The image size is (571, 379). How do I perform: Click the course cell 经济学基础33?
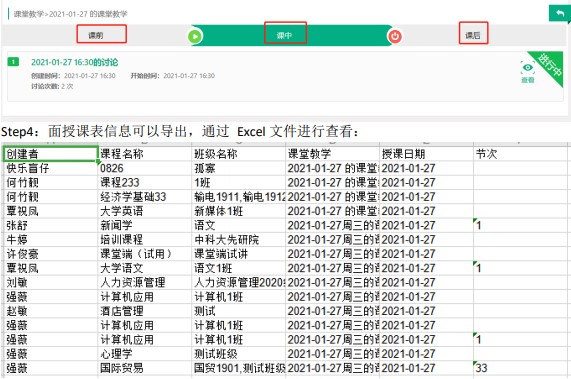145,197
